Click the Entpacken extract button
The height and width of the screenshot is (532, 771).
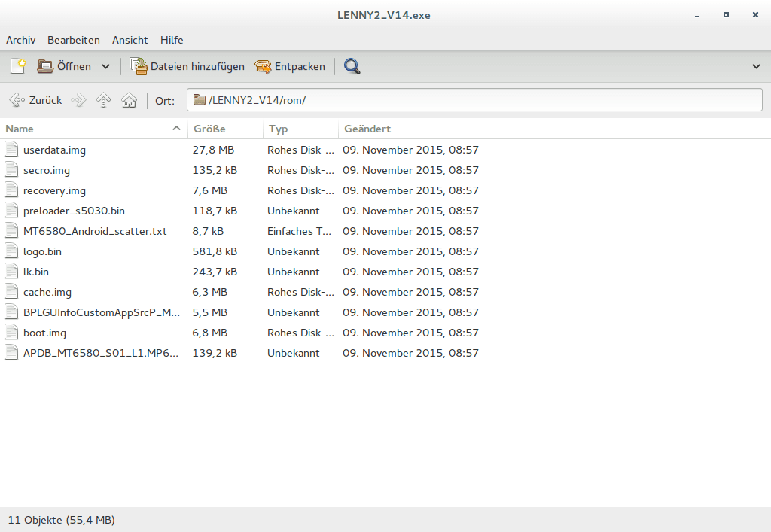[290, 66]
